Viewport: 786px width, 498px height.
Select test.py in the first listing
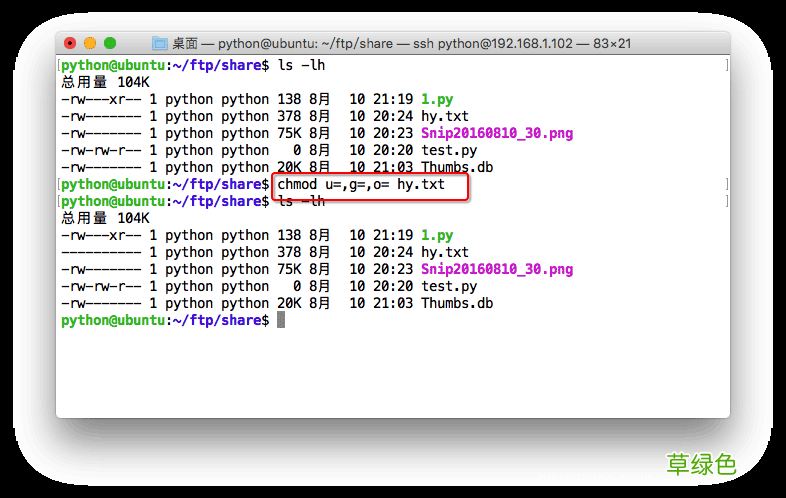tap(448, 151)
